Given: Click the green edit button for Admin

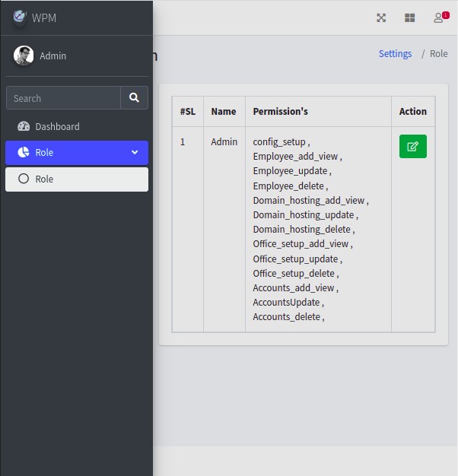Looking at the screenshot, I should point(412,147).
